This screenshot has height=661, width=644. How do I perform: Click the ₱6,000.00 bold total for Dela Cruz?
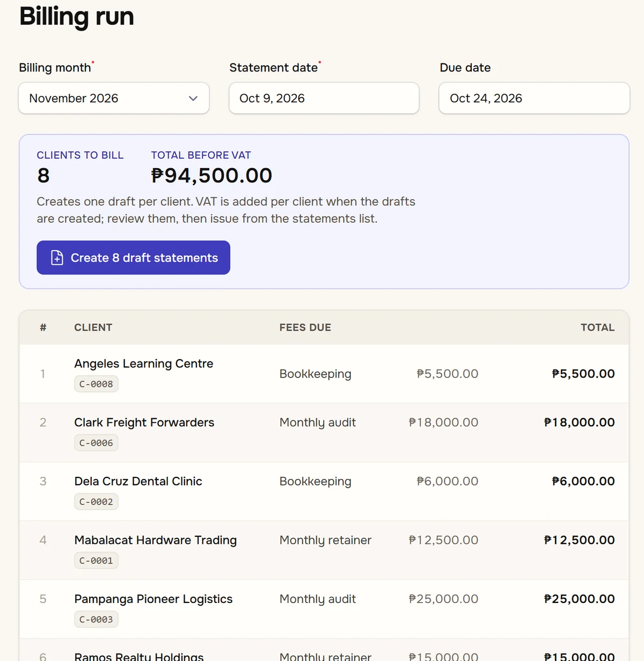pos(583,481)
